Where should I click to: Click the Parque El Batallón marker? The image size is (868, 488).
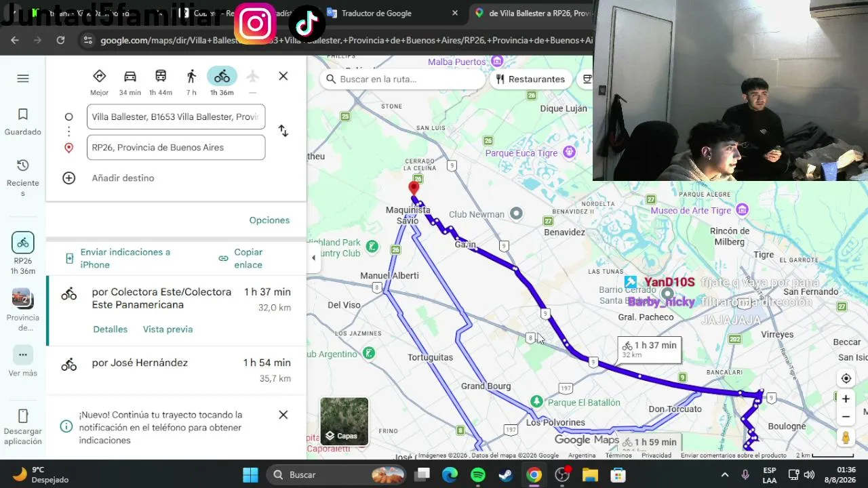coord(537,402)
